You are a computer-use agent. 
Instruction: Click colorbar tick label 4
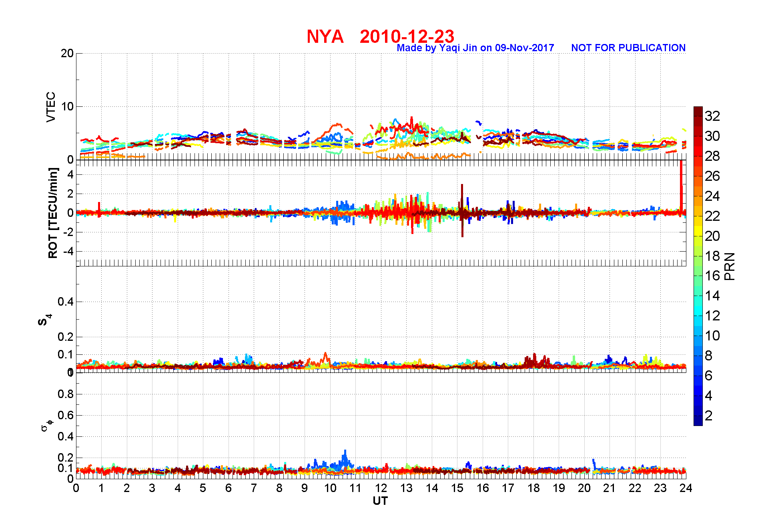tap(709, 396)
